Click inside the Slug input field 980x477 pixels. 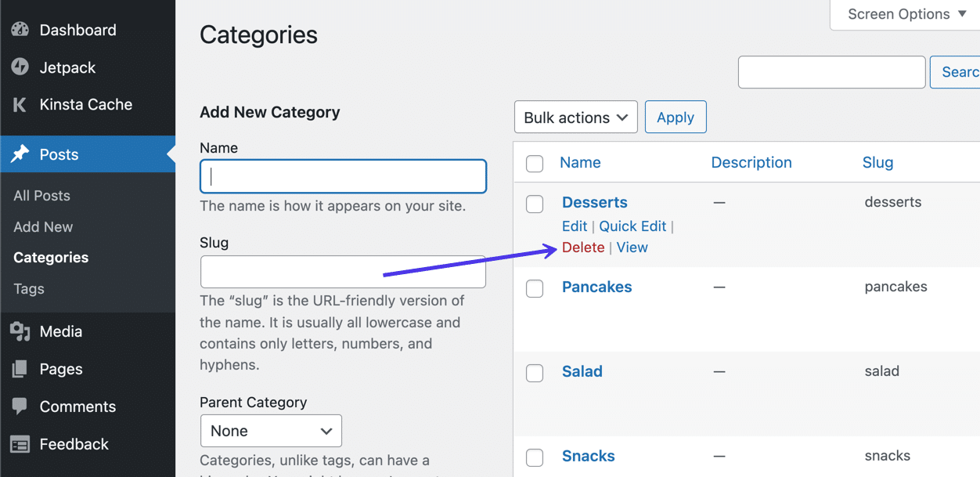pos(343,272)
